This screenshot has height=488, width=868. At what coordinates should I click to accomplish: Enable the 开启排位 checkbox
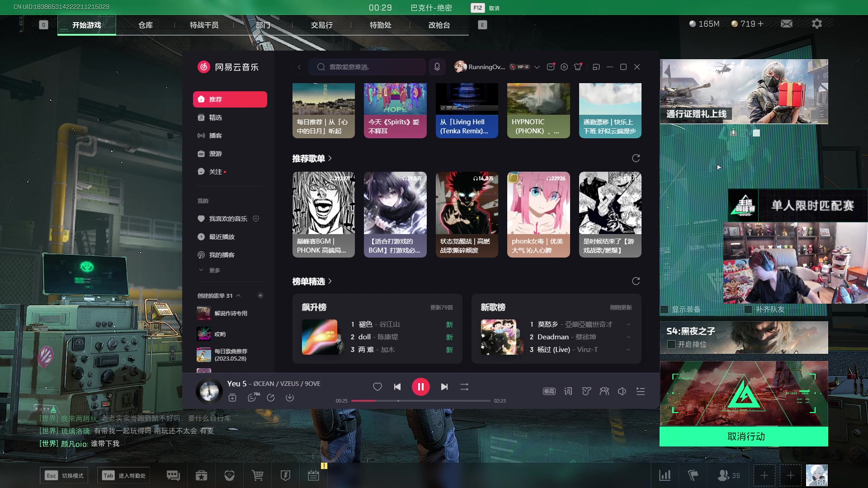tap(671, 344)
